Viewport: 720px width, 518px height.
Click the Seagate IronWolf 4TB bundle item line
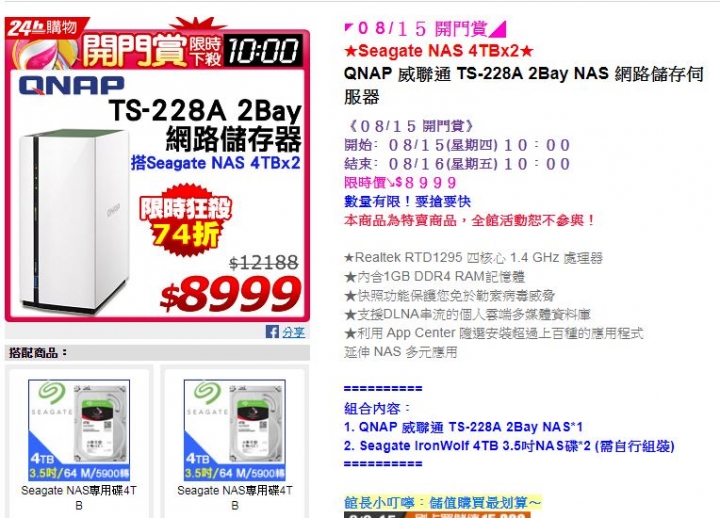click(509, 446)
